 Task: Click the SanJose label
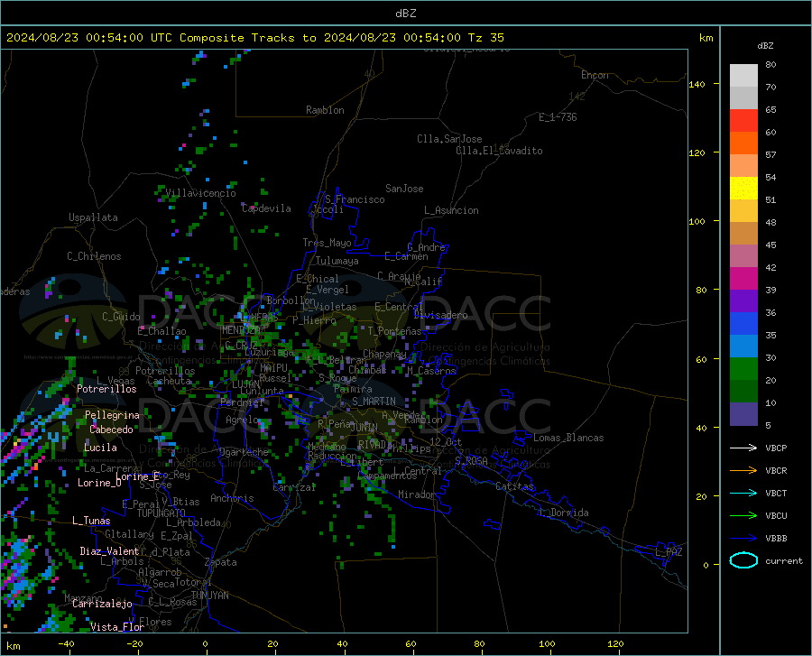(404, 189)
